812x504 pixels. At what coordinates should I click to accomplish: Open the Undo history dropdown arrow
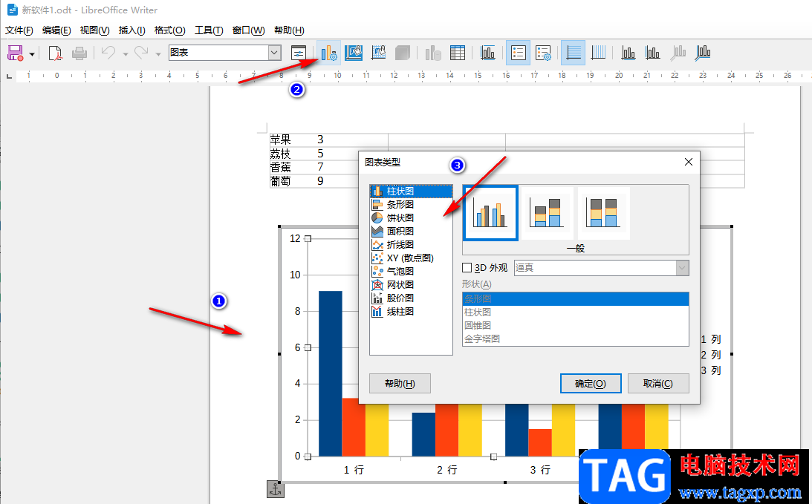[126, 54]
